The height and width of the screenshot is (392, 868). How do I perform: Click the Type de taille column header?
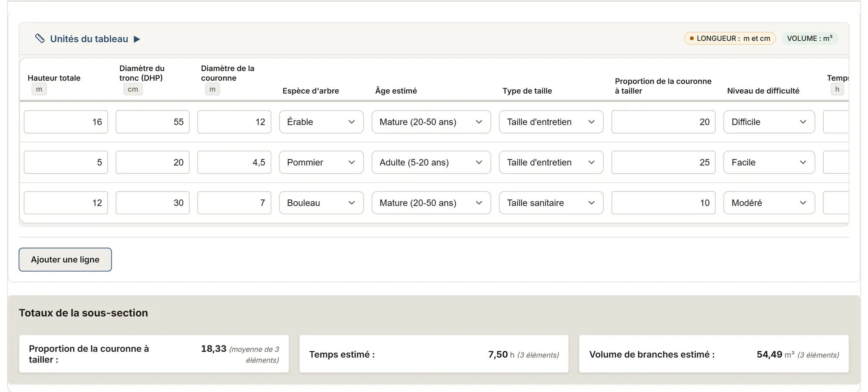(527, 91)
